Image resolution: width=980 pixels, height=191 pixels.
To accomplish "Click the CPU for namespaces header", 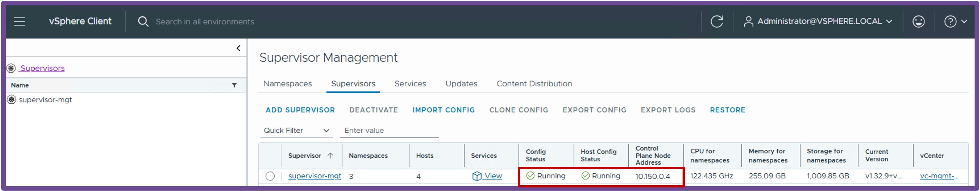I will (710, 156).
